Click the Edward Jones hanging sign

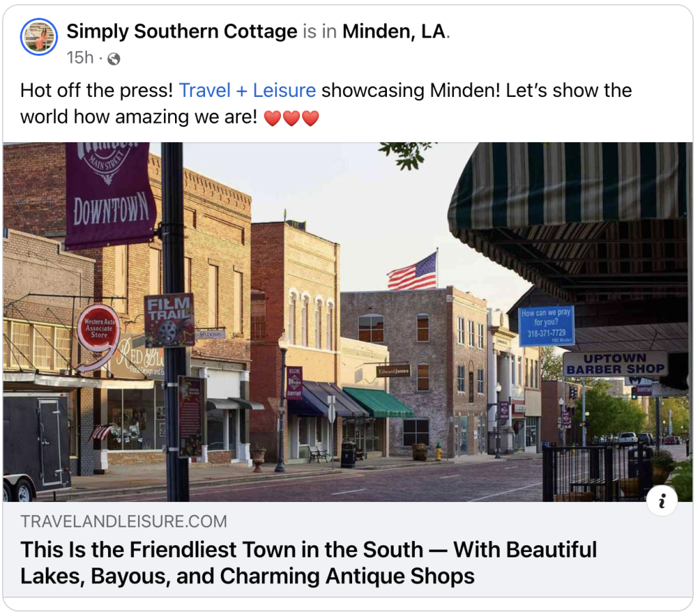click(393, 371)
